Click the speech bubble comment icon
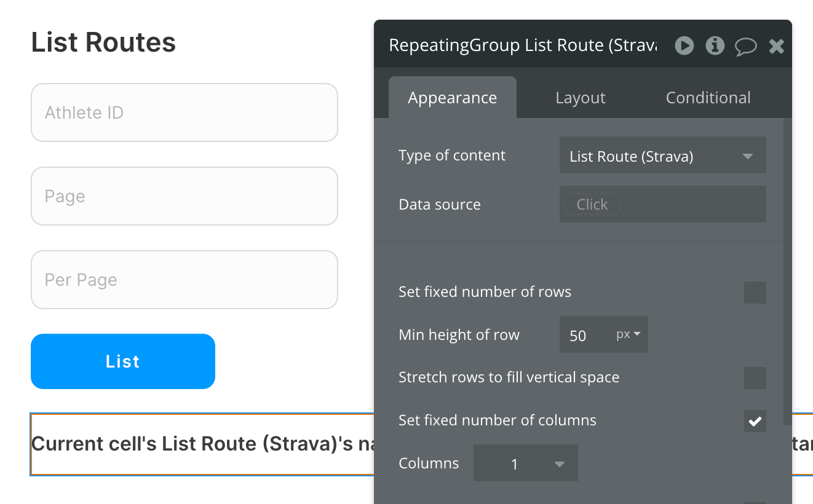 point(745,46)
